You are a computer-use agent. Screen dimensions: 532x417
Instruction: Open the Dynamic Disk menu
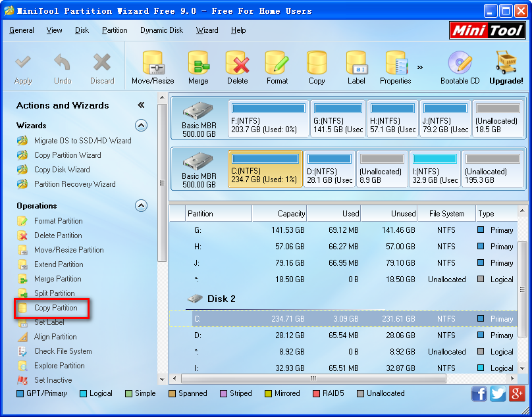click(x=161, y=30)
